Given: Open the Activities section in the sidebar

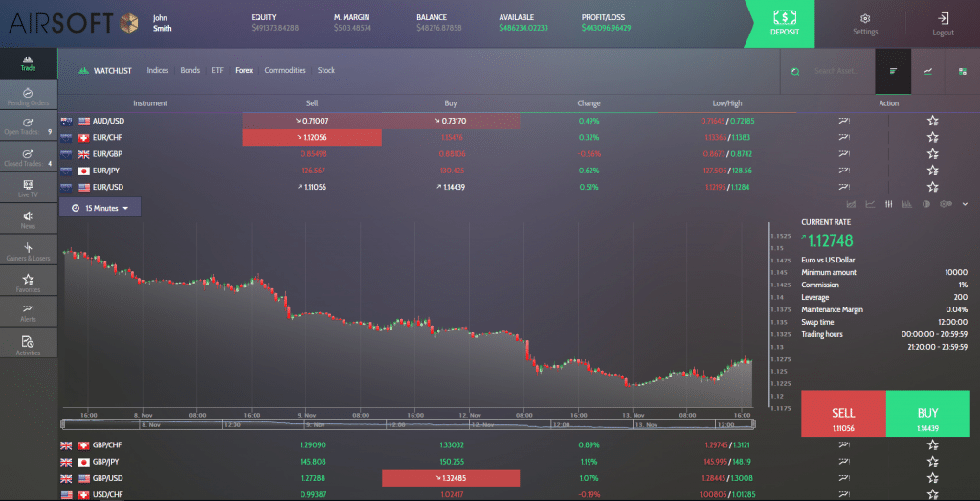Looking at the screenshot, I should [x=28, y=345].
